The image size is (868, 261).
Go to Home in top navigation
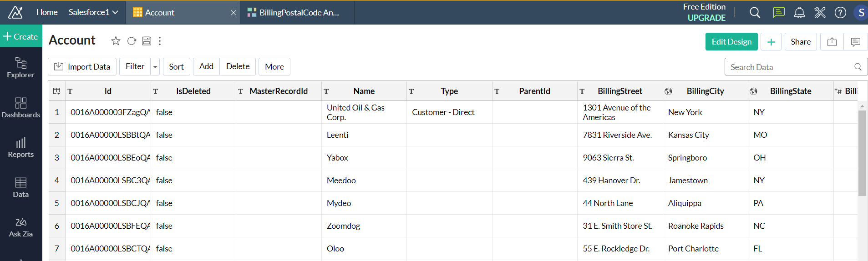coord(47,12)
